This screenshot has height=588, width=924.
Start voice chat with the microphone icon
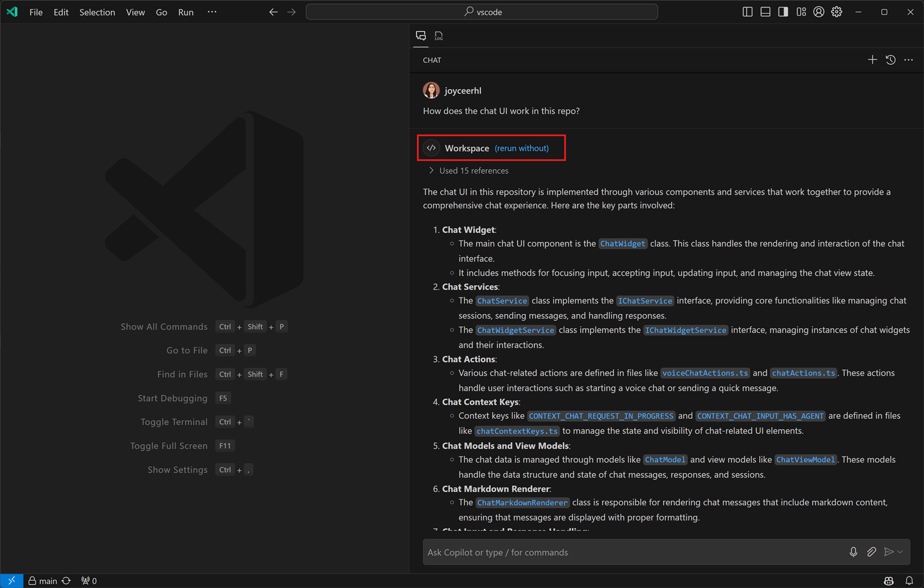point(854,552)
